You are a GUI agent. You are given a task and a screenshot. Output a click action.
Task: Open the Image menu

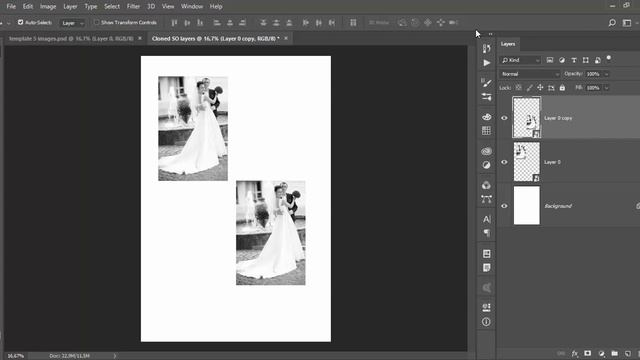tap(48, 7)
